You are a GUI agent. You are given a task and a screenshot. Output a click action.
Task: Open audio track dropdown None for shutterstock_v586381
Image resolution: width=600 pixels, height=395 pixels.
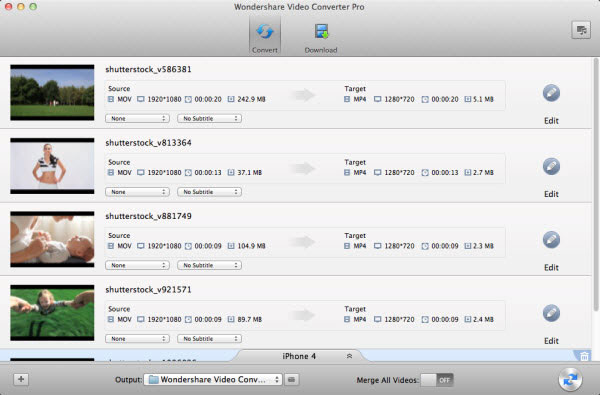tap(137, 118)
